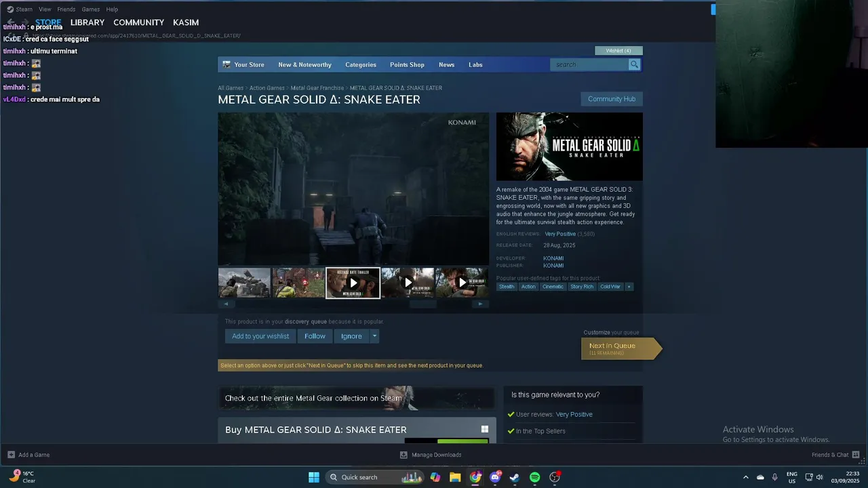
Task: Go to the LIBRARY section
Action: coord(87,22)
